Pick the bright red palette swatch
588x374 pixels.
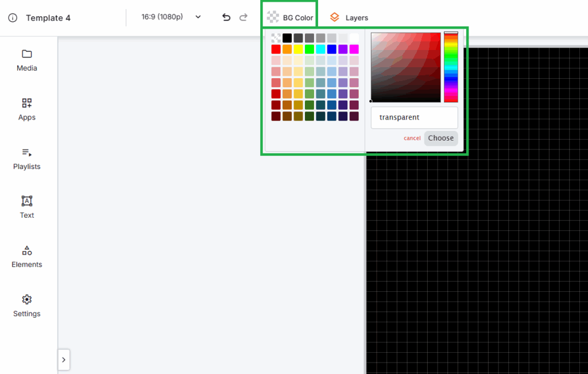pos(276,49)
